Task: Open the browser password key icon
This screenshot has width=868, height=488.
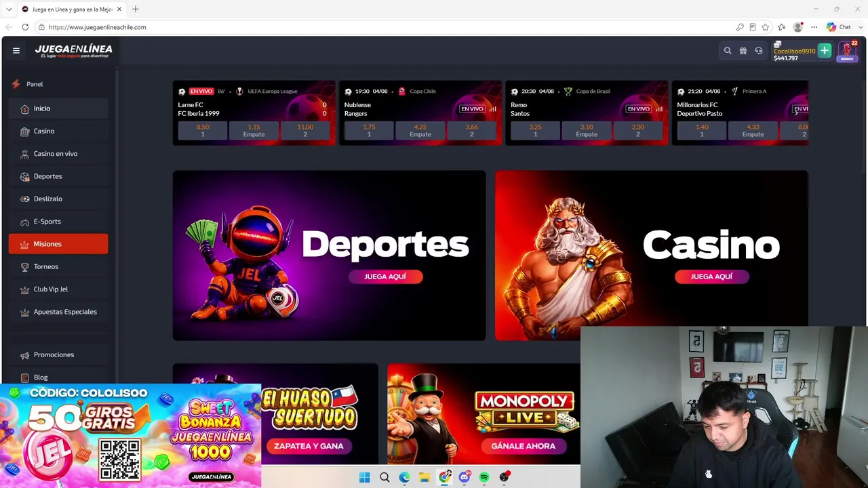Action: [740, 27]
